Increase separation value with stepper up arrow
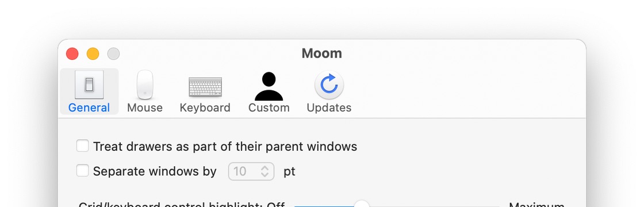Image resolution: width=644 pixels, height=207 pixels. (x=265, y=168)
